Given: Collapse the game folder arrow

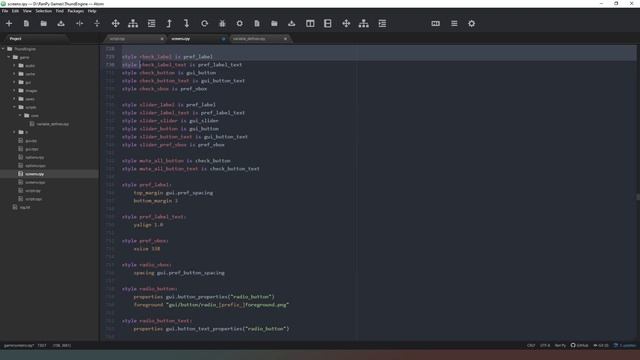Looking at the screenshot, I should pyautogui.click(x=9, y=57).
